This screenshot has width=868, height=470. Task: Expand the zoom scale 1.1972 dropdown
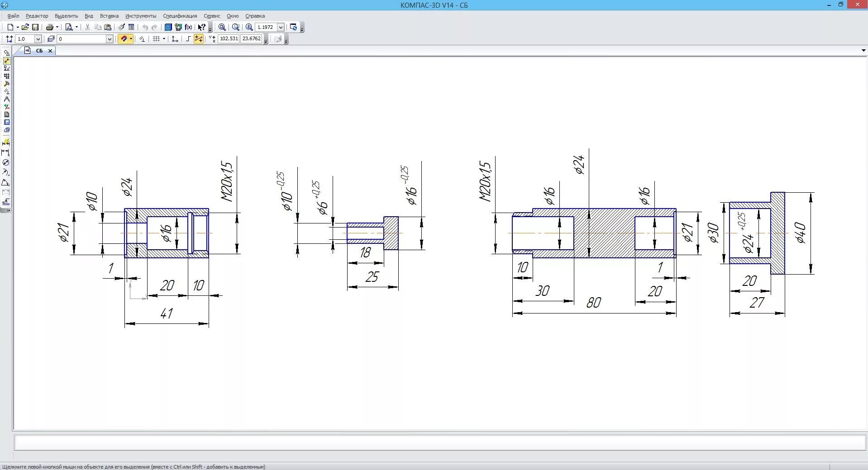click(281, 27)
